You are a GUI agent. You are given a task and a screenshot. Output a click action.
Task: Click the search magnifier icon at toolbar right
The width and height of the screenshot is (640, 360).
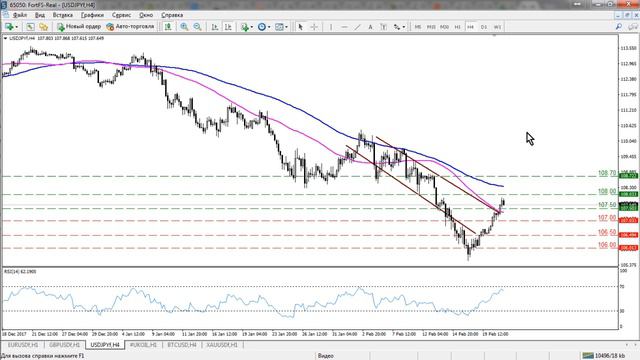click(619, 27)
